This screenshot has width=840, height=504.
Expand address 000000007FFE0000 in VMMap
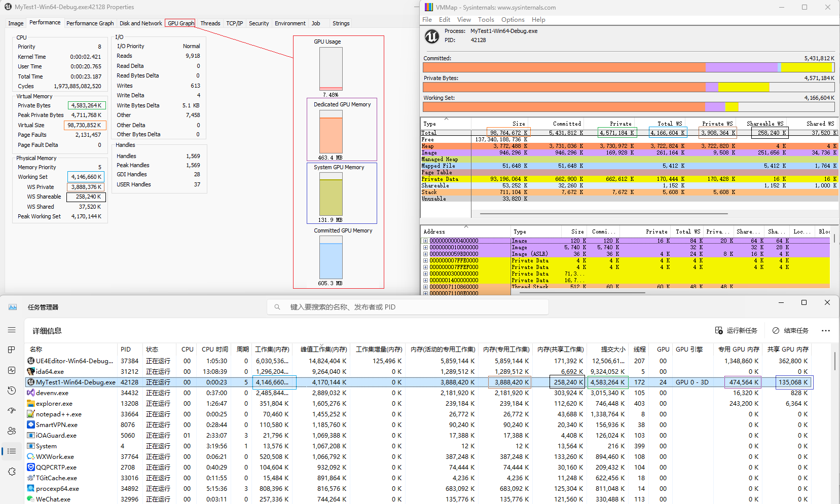(426, 260)
